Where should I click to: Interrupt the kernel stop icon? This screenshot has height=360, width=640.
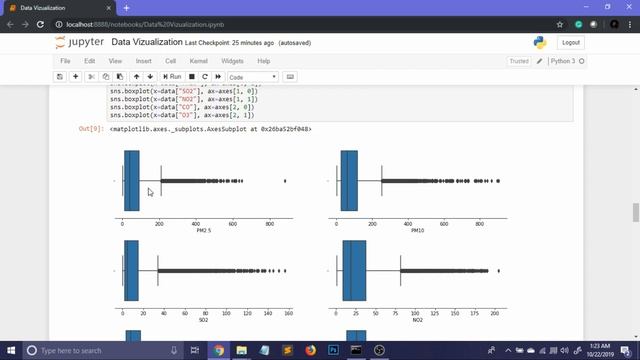pos(191,77)
